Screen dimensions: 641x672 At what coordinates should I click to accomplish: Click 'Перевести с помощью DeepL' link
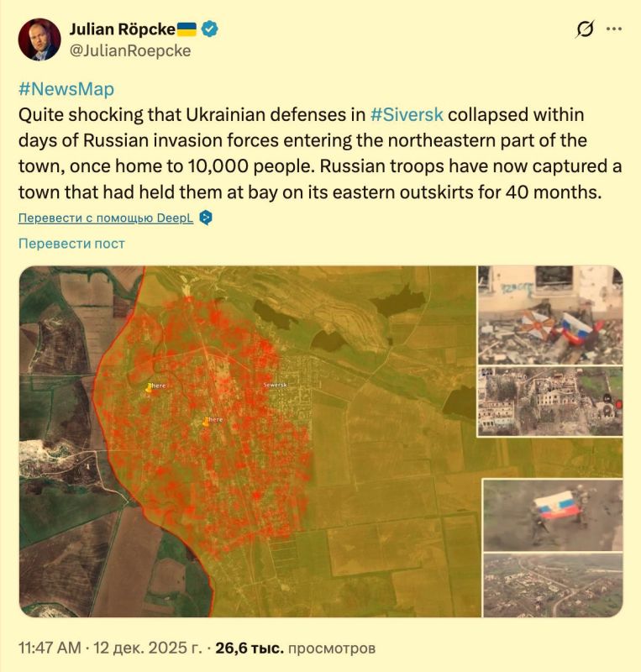tap(102, 218)
